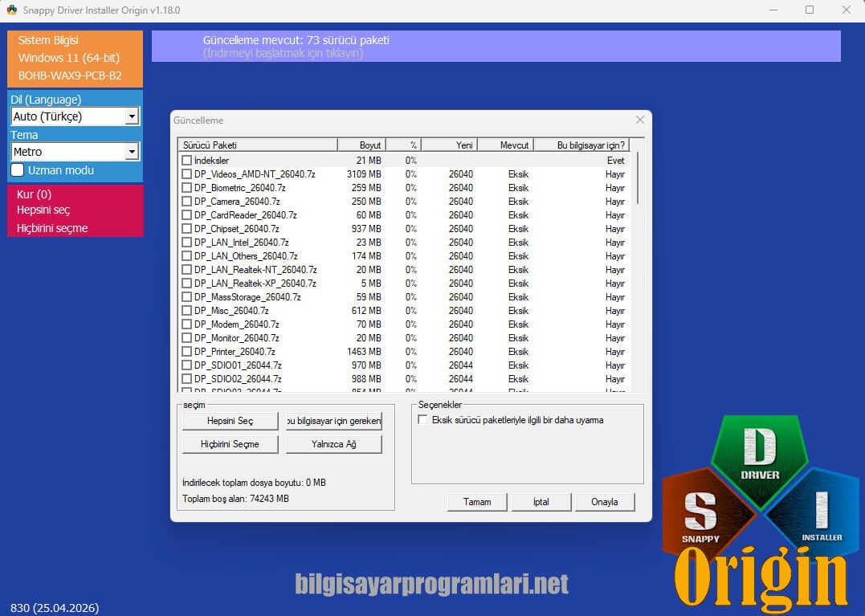Click the Snappy Driver Installer app icon in title bar
The width and height of the screenshot is (865, 616).
[11, 10]
